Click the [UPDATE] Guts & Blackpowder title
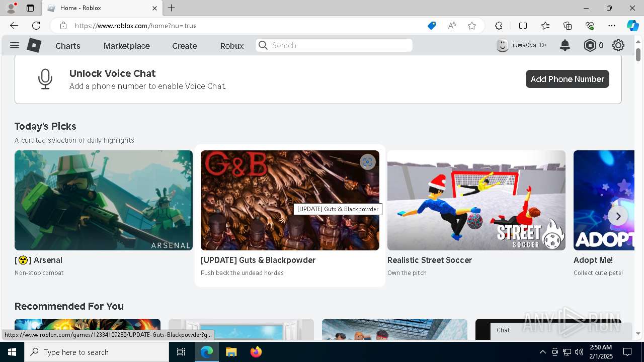The height and width of the screenshot is (362, 644). pos(258,260)
